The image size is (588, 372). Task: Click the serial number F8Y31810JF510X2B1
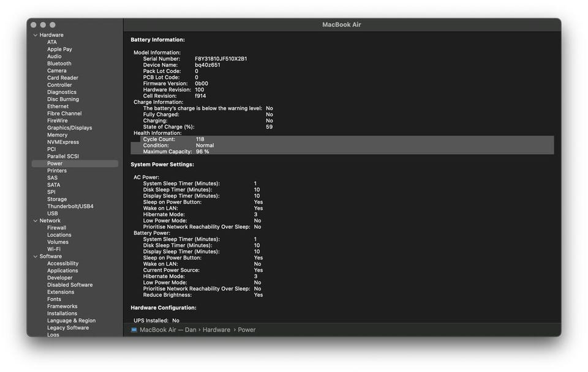[221, 59]
